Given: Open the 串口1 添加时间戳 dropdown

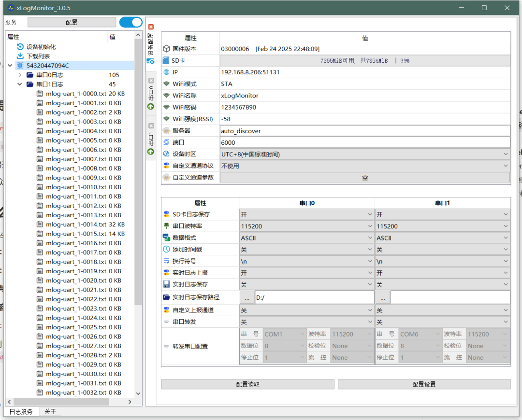Looking at the screenshot, I should [442, 250].
